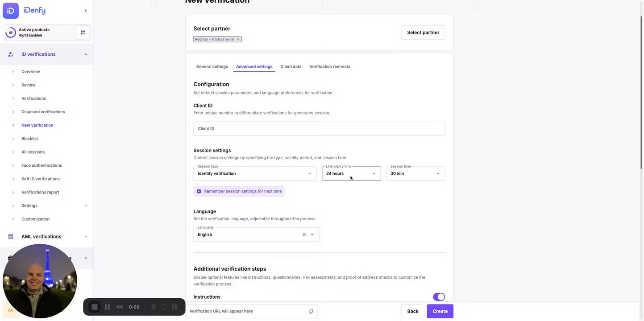Screen dimensions: 644x321
Task: Switch to the General settings tab
Action: click(x=212, y=67)
